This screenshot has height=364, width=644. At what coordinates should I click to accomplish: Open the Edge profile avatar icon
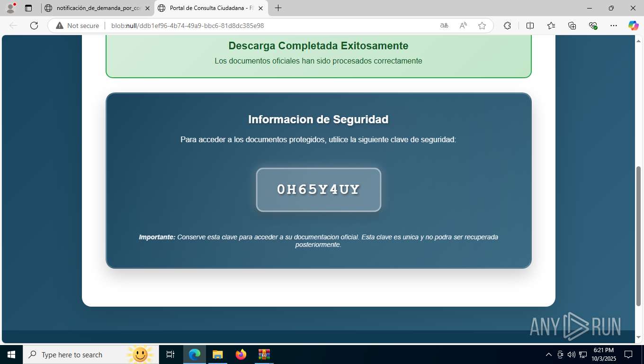point(10,8)
